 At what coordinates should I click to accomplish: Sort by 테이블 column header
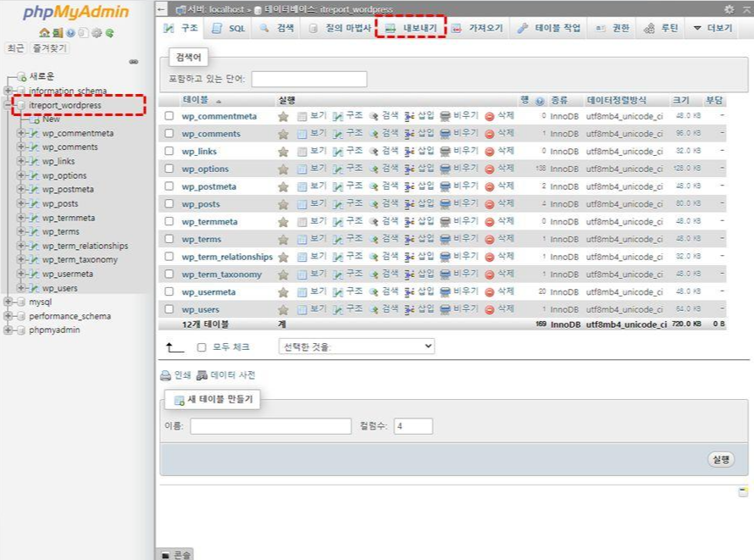pyautogui.click(x=195, y=100)
